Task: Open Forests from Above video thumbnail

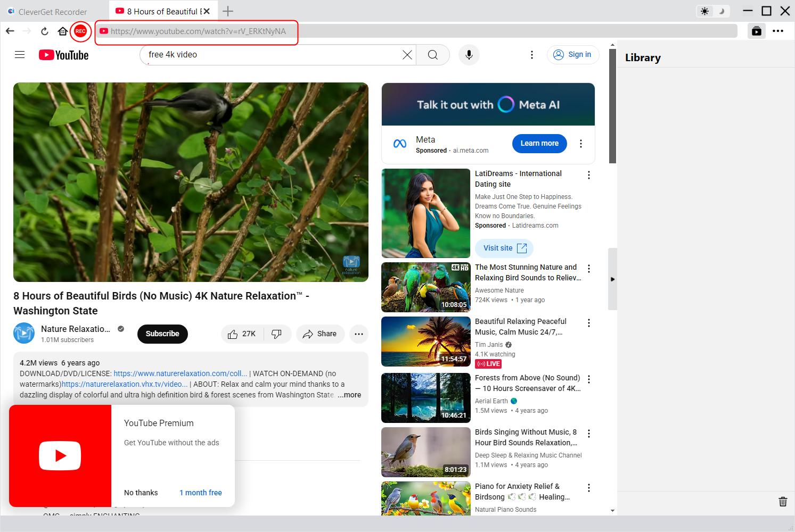Action: (x=425, y=397)
